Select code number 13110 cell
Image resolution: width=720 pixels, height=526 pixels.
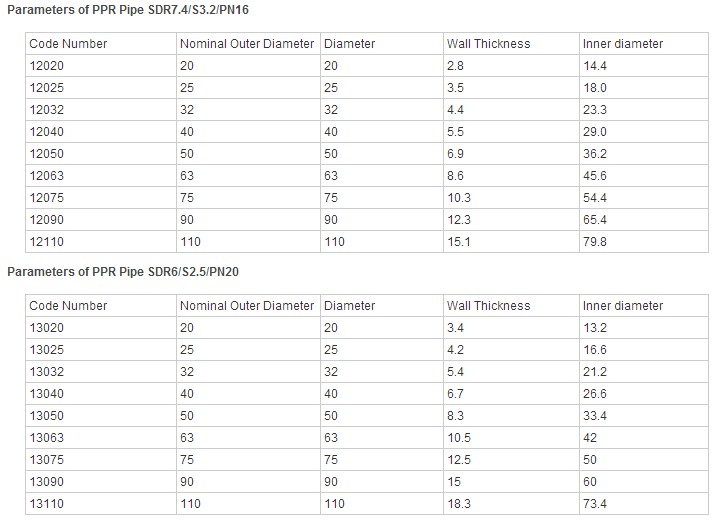(101, 504)
